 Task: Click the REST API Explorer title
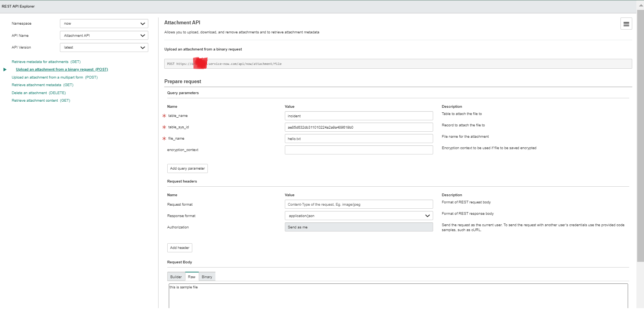tap(18, 6)
